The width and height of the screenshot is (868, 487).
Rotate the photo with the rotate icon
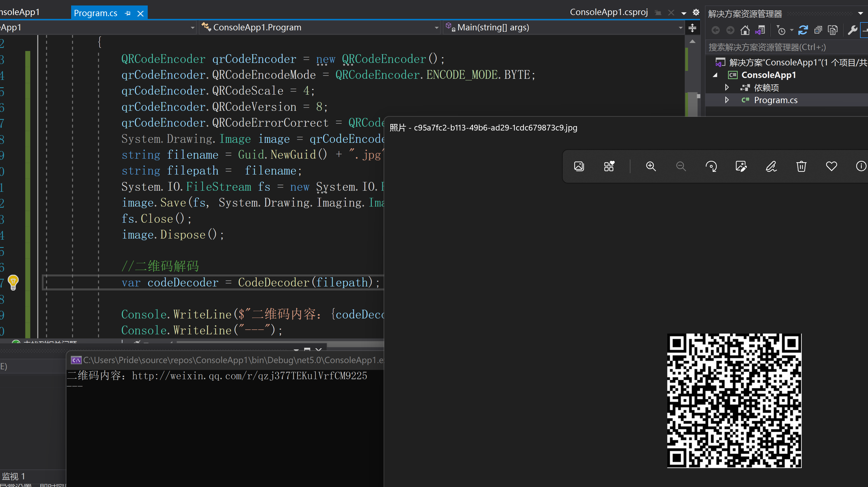point(711,167)
